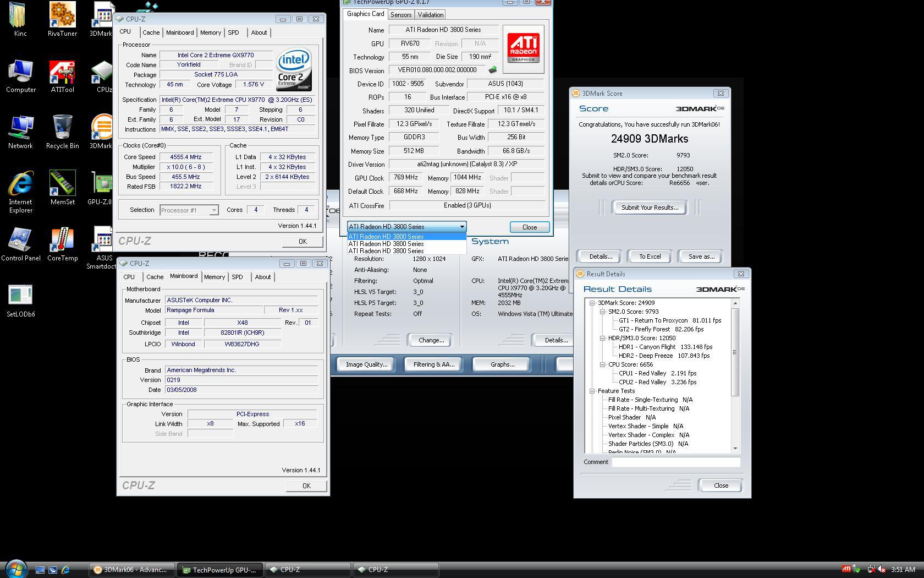Open the Computer desktop icon
Viewport: 924px width, 578px height.
[20, 76]
